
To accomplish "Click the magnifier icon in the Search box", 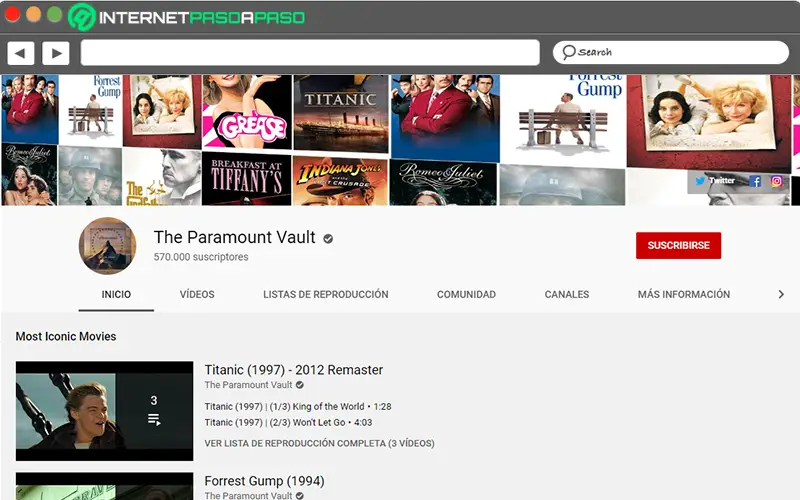I will pyautogui.click(x=568, y=52).
